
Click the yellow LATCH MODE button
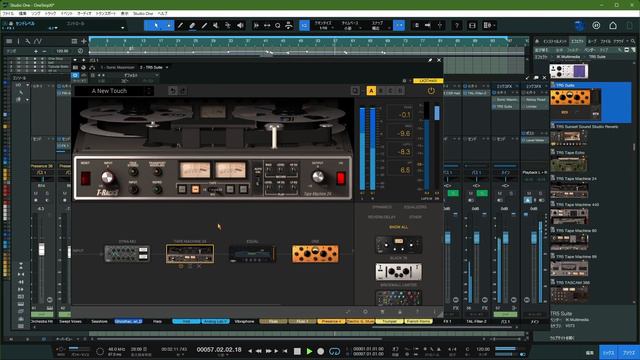click(x=428, y=81)
